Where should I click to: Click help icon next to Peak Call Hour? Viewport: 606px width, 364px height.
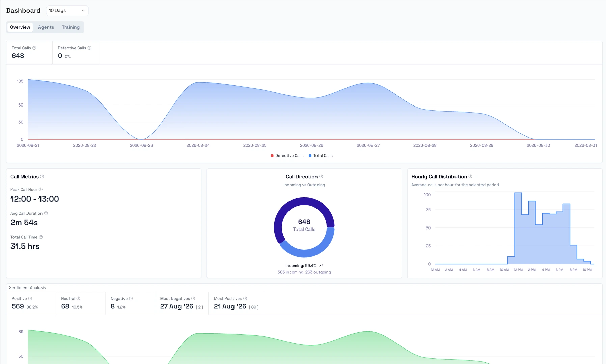(x=40, y=189)
